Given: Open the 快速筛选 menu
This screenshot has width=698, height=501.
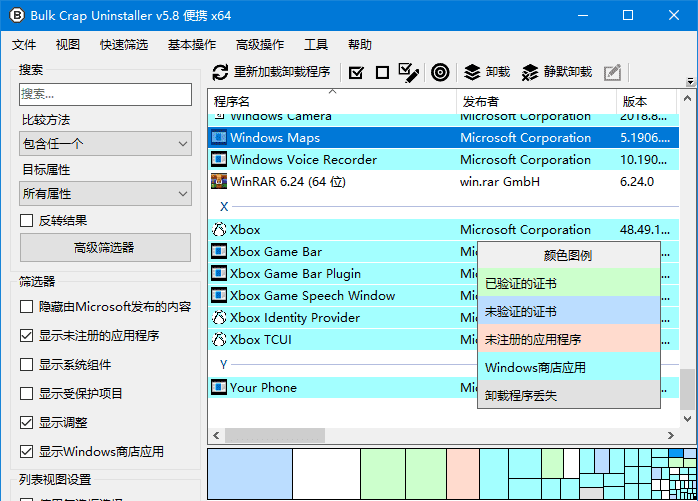Looking at the screenshot, I should [x=124, y=45].
